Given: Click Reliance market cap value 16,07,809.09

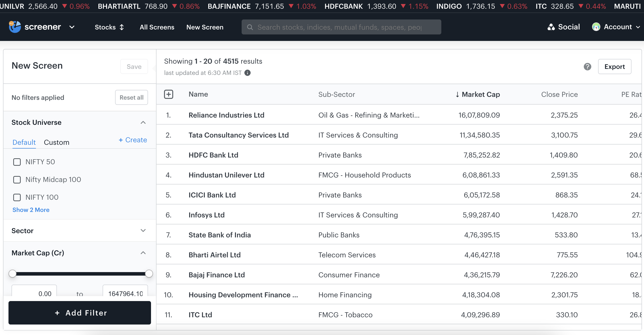Looking at the screenshot, I should pyautogui.click(x=479, y=115).
